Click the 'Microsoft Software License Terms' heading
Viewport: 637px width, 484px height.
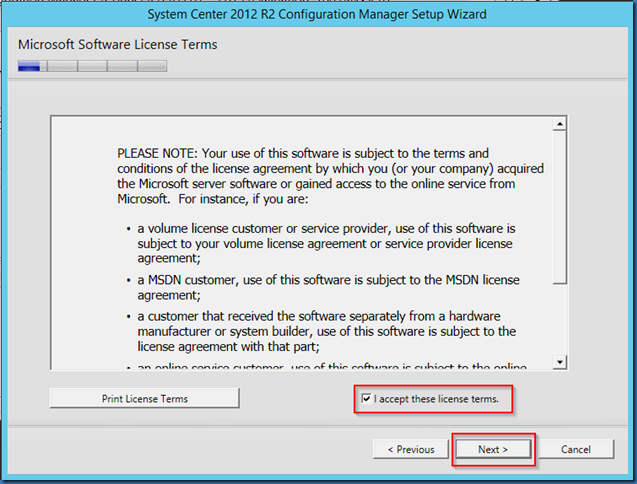[x=117, y=44]
